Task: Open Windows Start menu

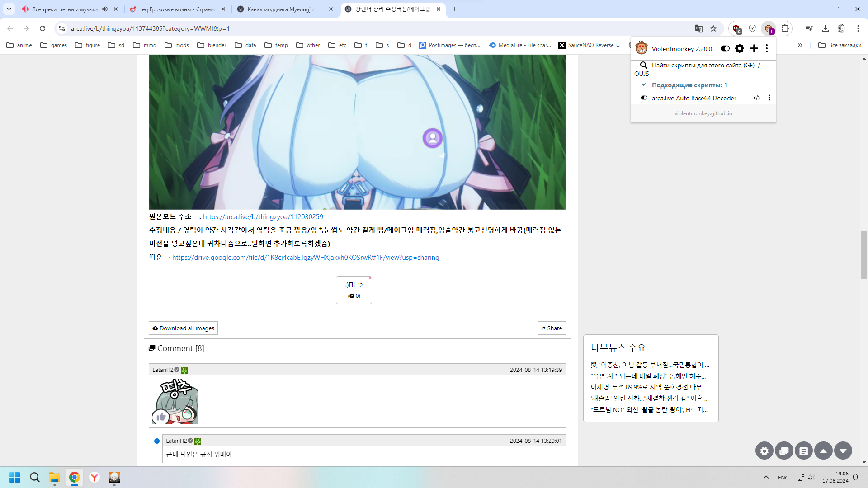Action: coord(14,477)
